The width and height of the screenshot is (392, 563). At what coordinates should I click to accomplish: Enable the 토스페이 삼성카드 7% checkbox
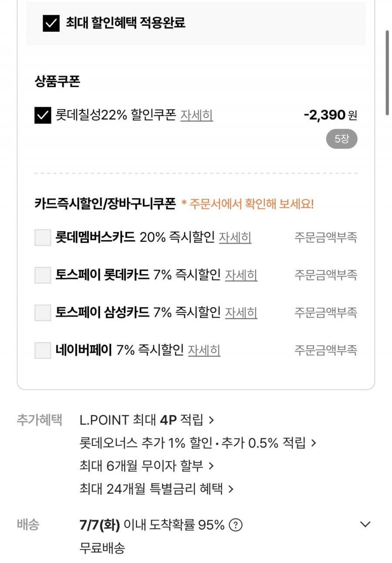(x=43, y=313)
